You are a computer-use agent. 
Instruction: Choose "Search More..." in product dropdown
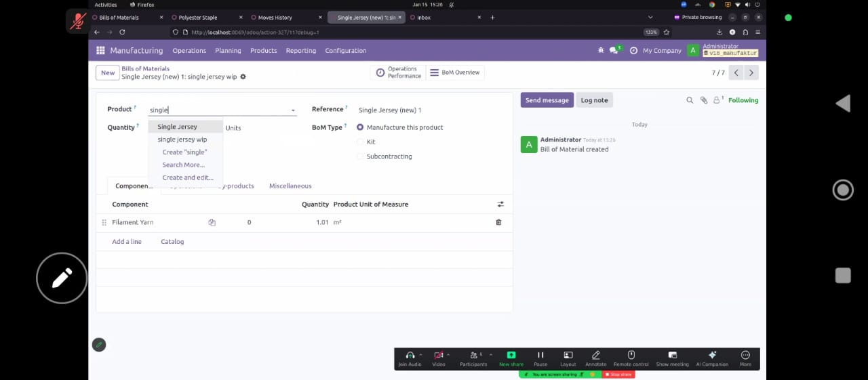[x=183, y=165]
